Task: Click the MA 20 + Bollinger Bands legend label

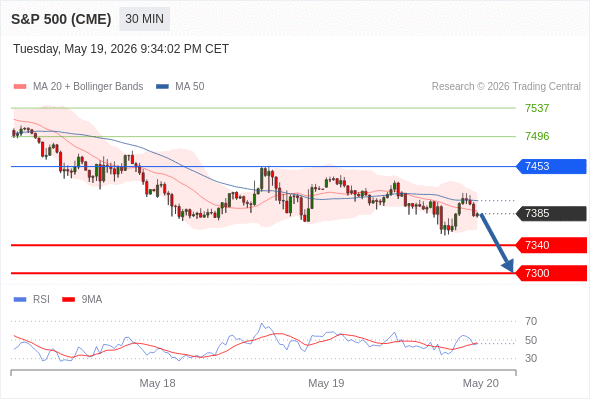Action: pos(88,87)
